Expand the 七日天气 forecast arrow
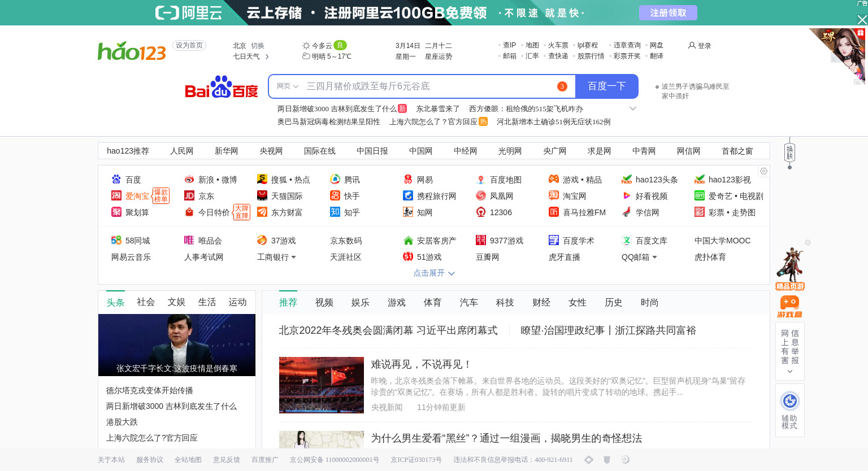 click(x=267, y=56)
